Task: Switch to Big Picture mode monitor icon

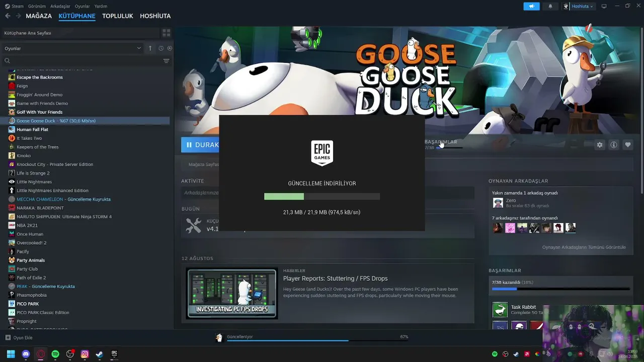Action: pos(604,7)
